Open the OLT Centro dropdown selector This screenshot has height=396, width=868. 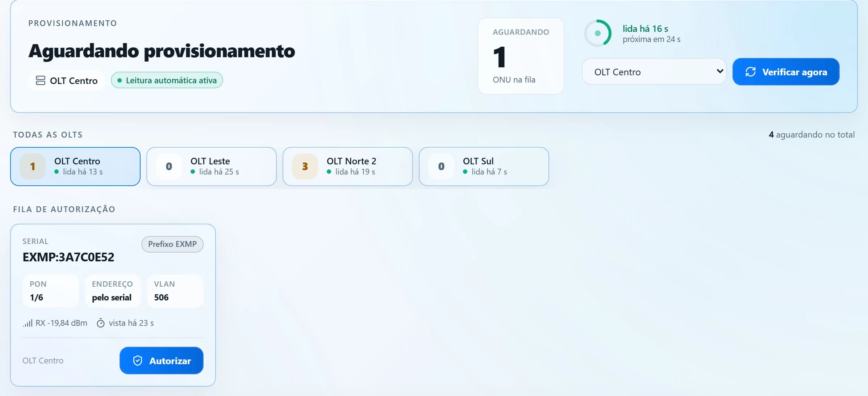point(654,72)
